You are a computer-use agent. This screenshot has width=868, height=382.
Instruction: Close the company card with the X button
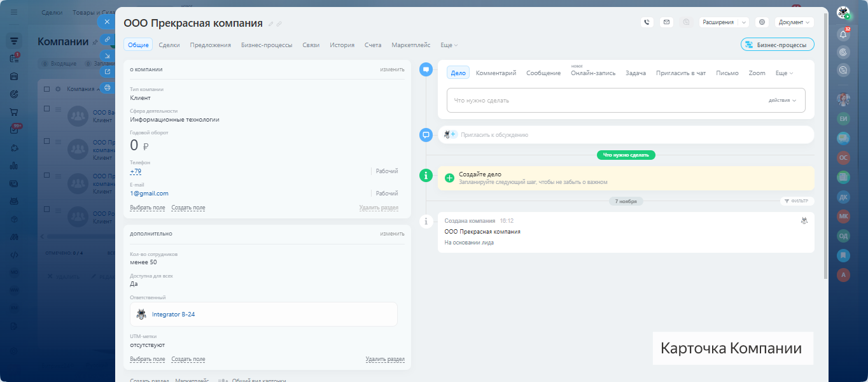pyautogui.click(x=107, y=22)
